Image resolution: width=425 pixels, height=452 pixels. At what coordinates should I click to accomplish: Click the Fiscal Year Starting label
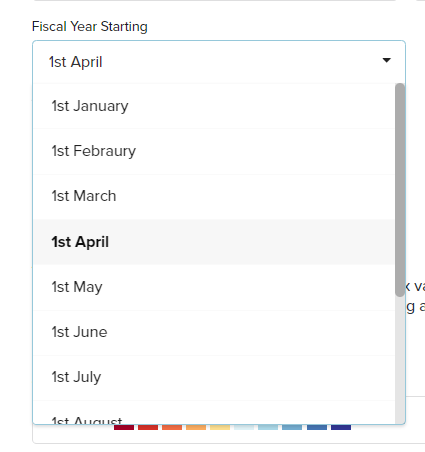click(90, 27)
